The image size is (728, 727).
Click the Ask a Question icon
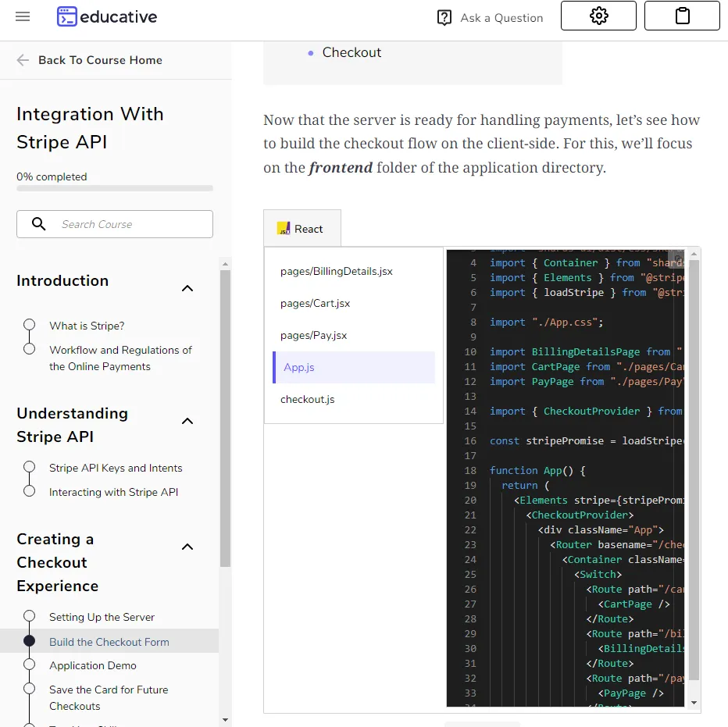coord(444,17)
